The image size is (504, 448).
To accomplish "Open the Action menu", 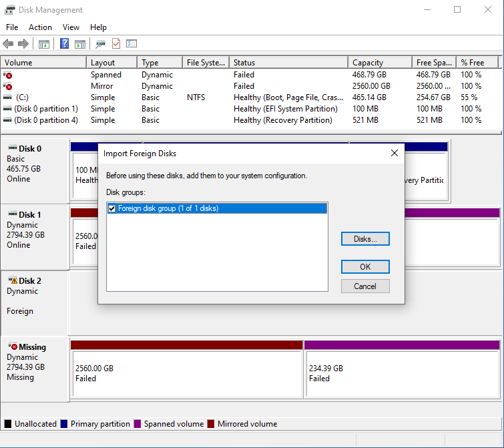I will point(40,27).
